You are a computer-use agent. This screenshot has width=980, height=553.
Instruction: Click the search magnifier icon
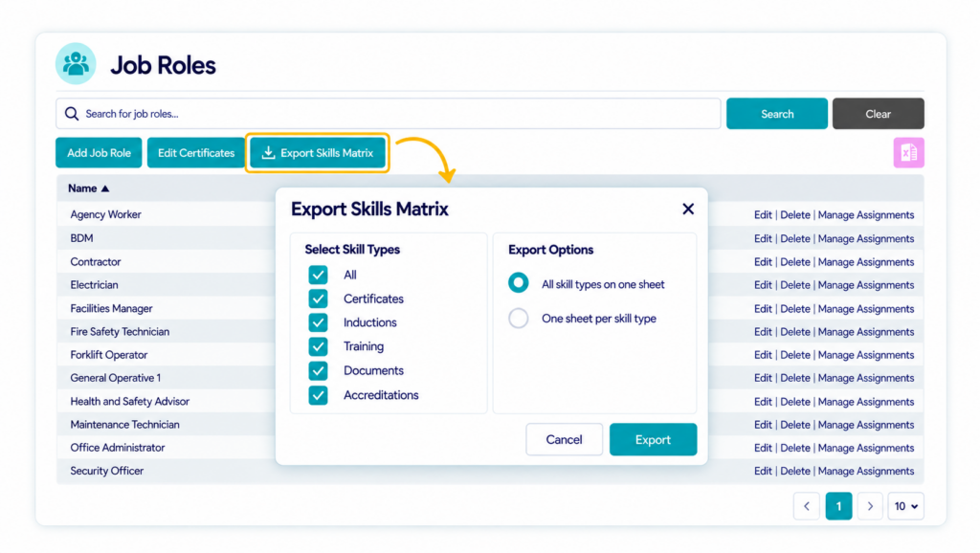tap(72, 114)
